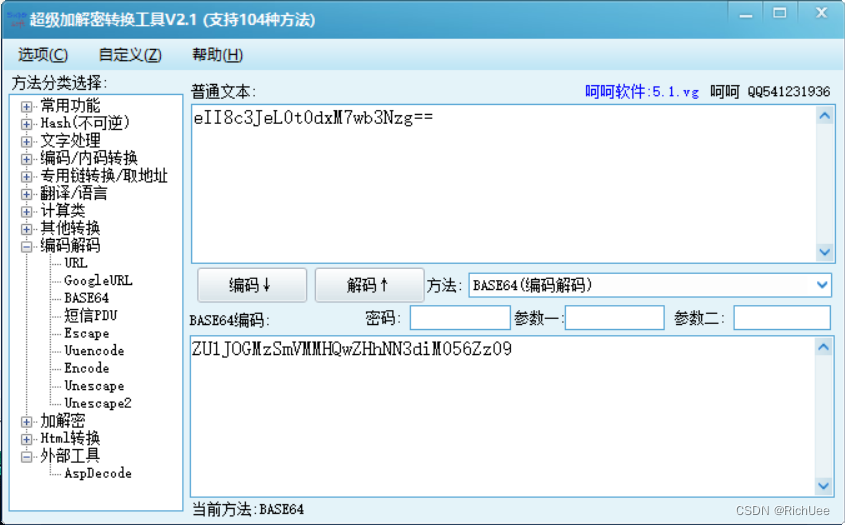
Task: Select 短信PDU in the method tree
Action: pos(91,315)
